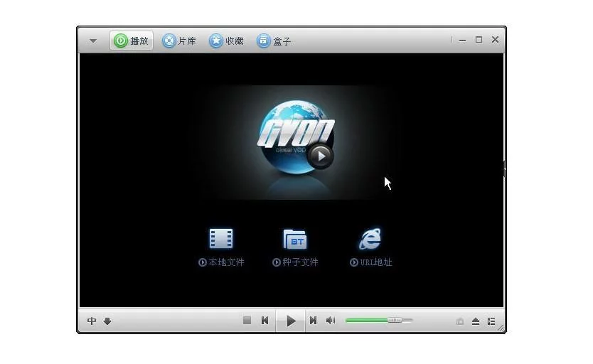Image resolution: width=593 pixels, height=364 pixels.
Task: Open the 种子文件 link
Action: [x=296, y=262]
